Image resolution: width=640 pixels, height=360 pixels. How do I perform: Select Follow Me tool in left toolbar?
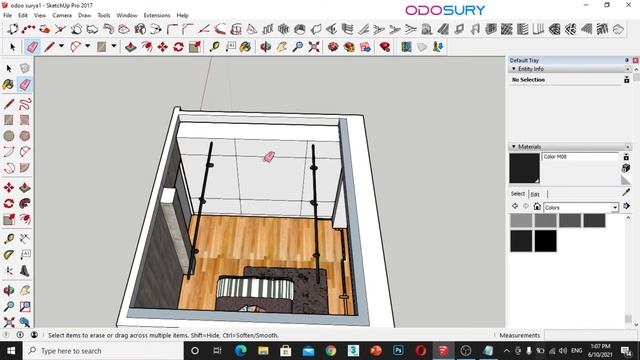point(24,203)
